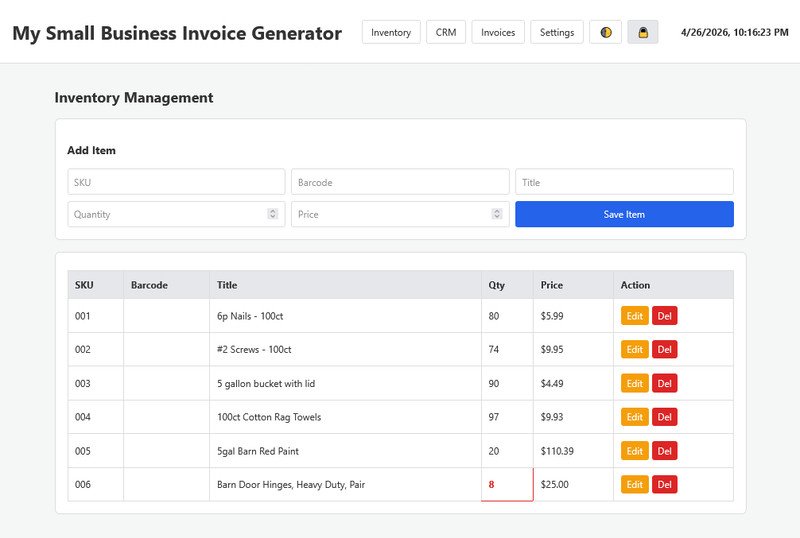This screenshot has height=538, width=800.
Task: Click the Save Item button
Action: 624,214
